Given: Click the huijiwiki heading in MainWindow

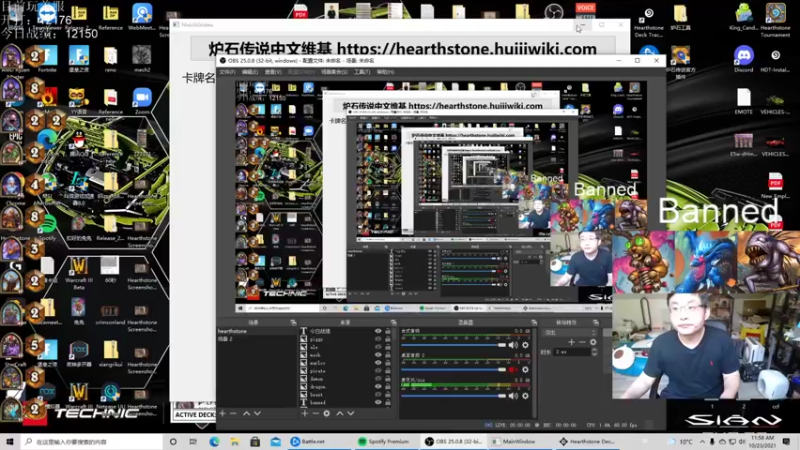Looking at the screenshot, I should point(403,49).
